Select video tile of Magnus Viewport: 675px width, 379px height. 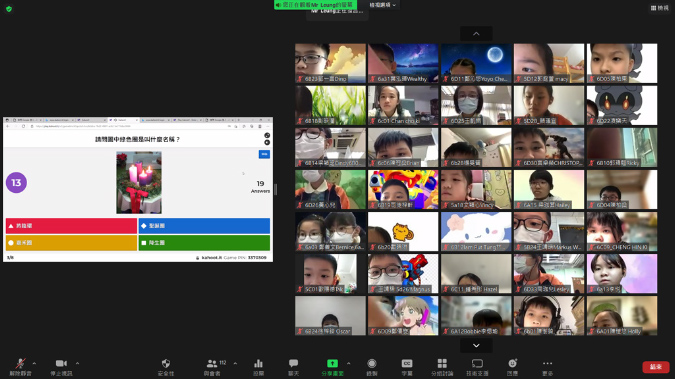[403, 273]
